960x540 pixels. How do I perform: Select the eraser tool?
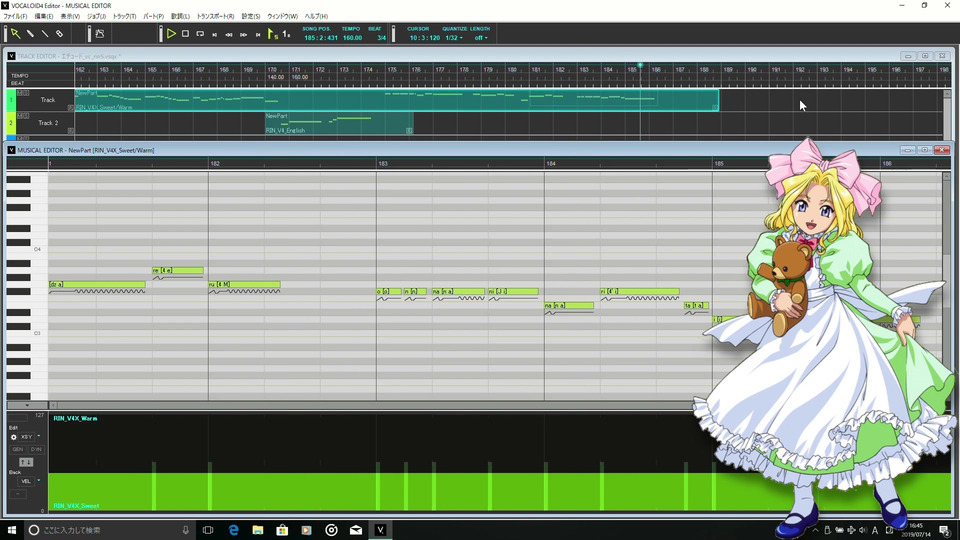tap(59, 34)
